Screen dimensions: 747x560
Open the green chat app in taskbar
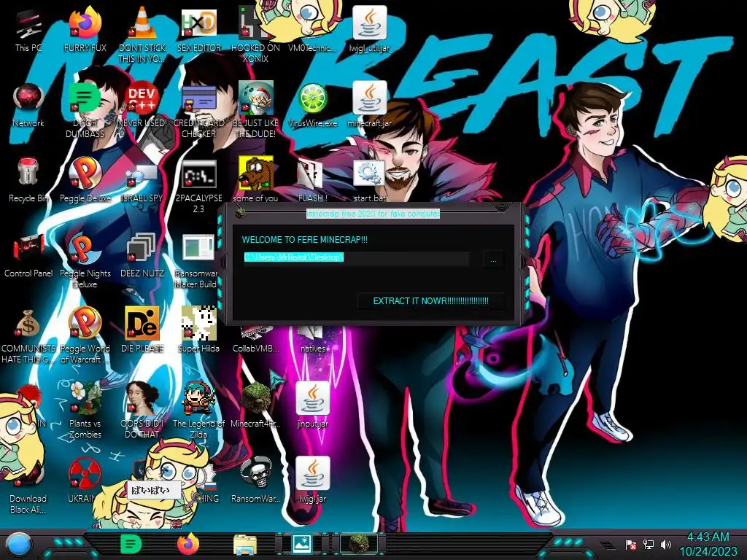click(x=131, y=544)
